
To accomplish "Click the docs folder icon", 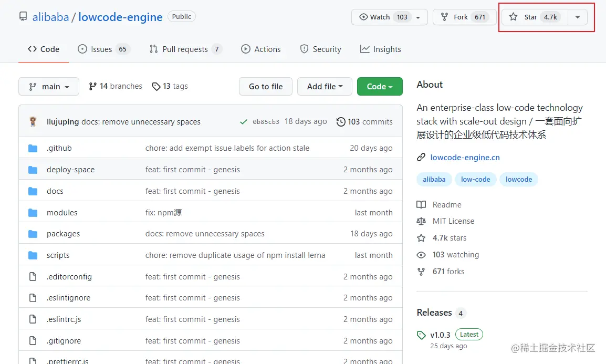I will coord(33,191).
